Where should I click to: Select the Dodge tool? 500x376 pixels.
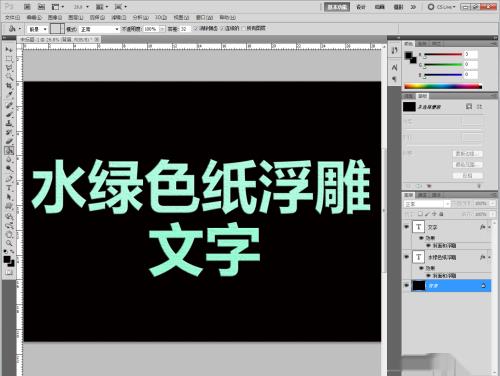tap(9, 169)
